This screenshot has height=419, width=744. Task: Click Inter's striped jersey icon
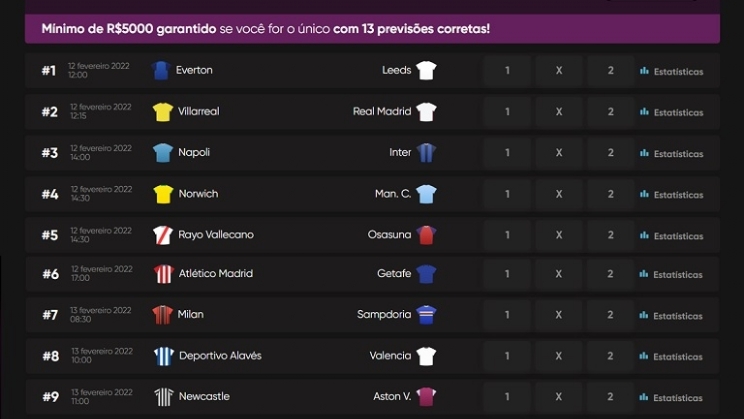427,153
